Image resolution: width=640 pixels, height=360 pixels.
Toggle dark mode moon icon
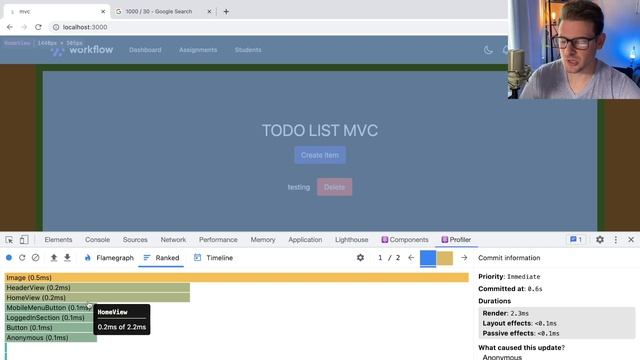click(488, 50)
